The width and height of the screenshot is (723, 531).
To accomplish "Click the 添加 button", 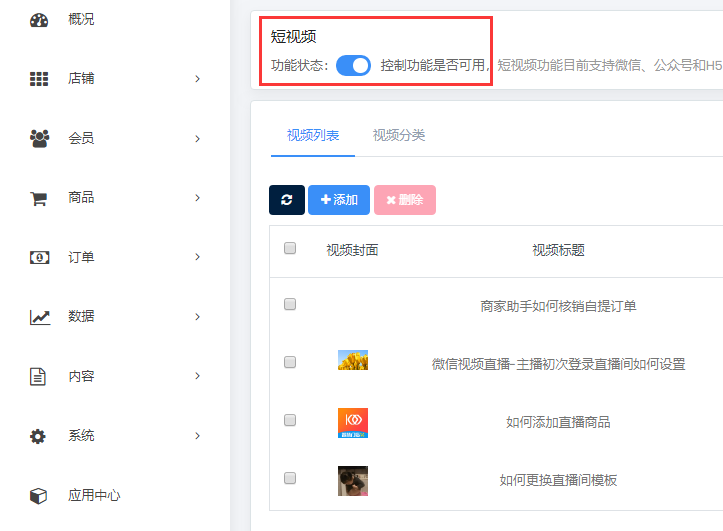I will point(339,200).
